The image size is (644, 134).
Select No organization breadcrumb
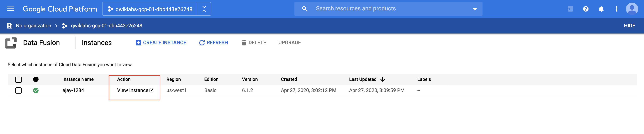[x=34, y=26]
